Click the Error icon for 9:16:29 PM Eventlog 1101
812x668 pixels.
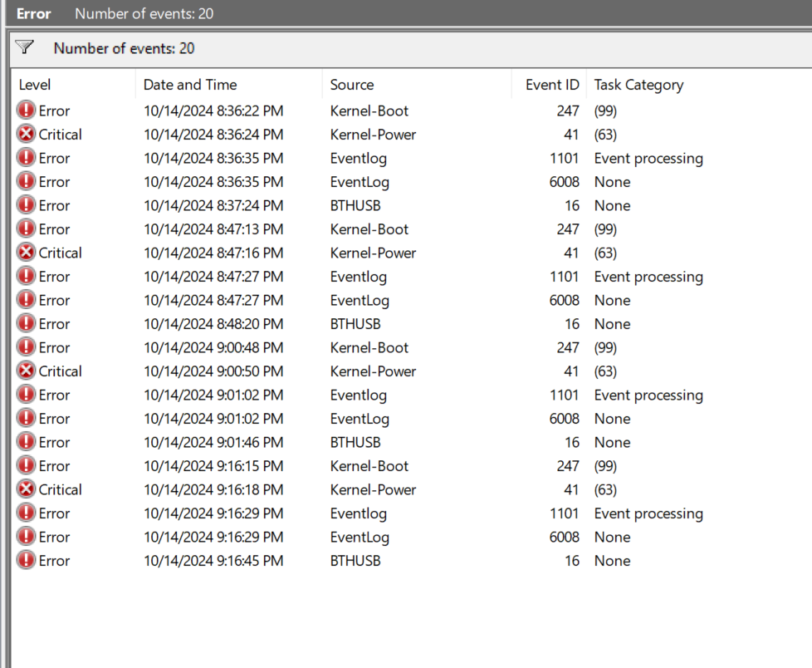pyautogui.click(x=26, y=513)
